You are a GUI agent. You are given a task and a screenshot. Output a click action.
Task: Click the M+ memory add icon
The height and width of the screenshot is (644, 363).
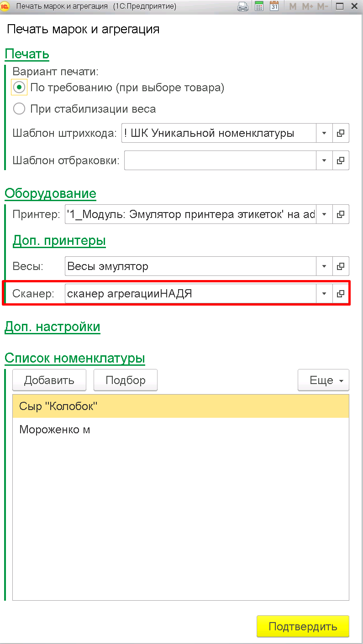[307, 6]
